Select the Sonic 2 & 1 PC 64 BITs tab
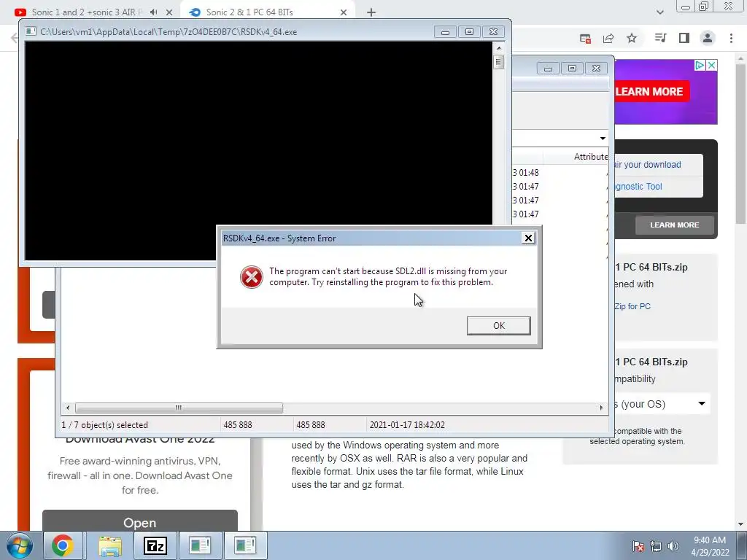 249,12
